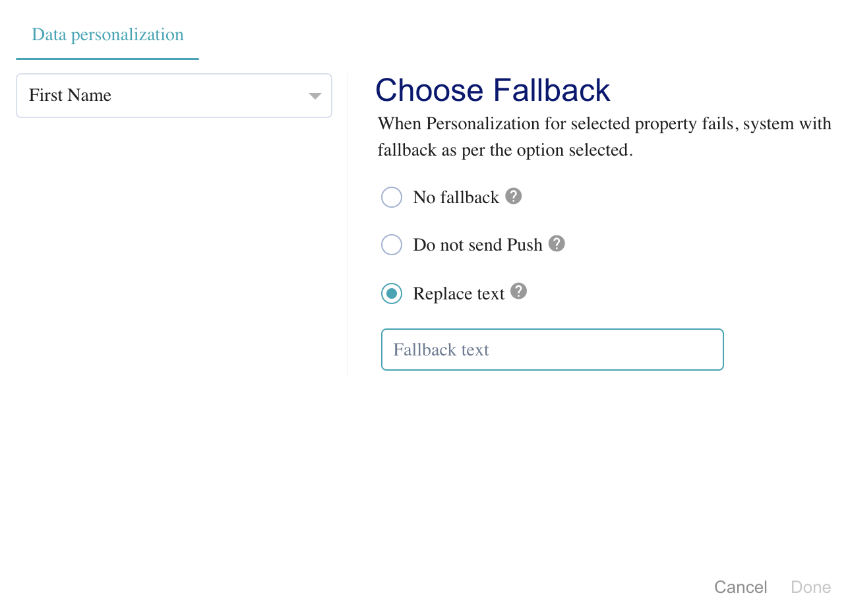Click help icon beside No fallback

click(514, 196)
